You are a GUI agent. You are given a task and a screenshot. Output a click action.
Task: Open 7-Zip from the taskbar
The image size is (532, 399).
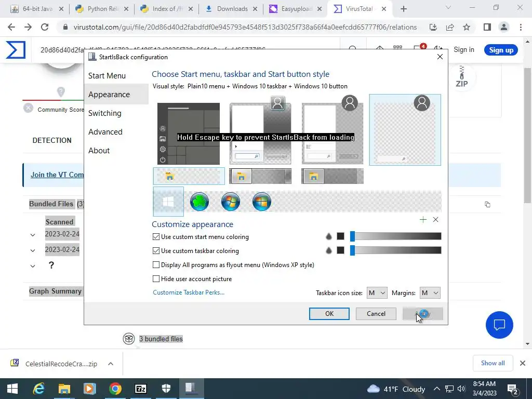click(x=141, y=389)
